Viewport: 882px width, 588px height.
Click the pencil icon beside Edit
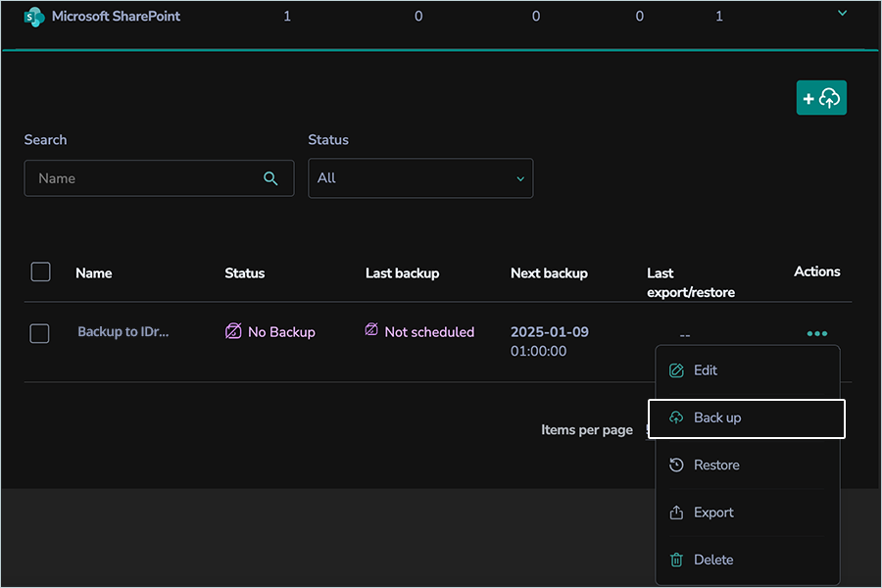[x=676, y=370]
